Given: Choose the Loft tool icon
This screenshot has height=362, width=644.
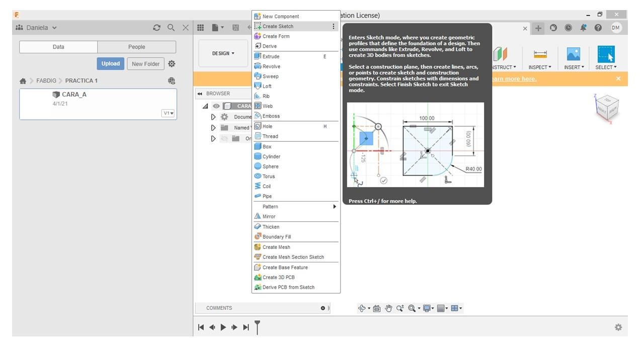Looking at the screenshot, I should (258, 86).
